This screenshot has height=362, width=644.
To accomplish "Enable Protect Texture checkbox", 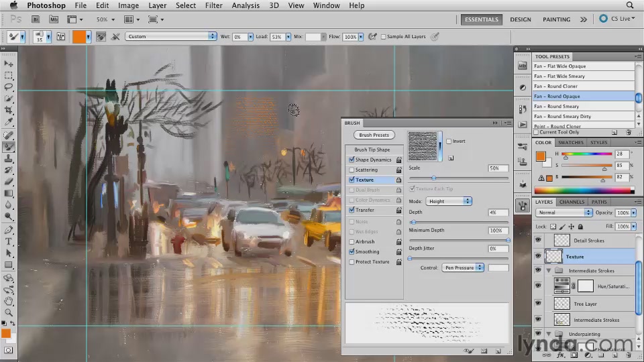I will (x=352, y=262).
